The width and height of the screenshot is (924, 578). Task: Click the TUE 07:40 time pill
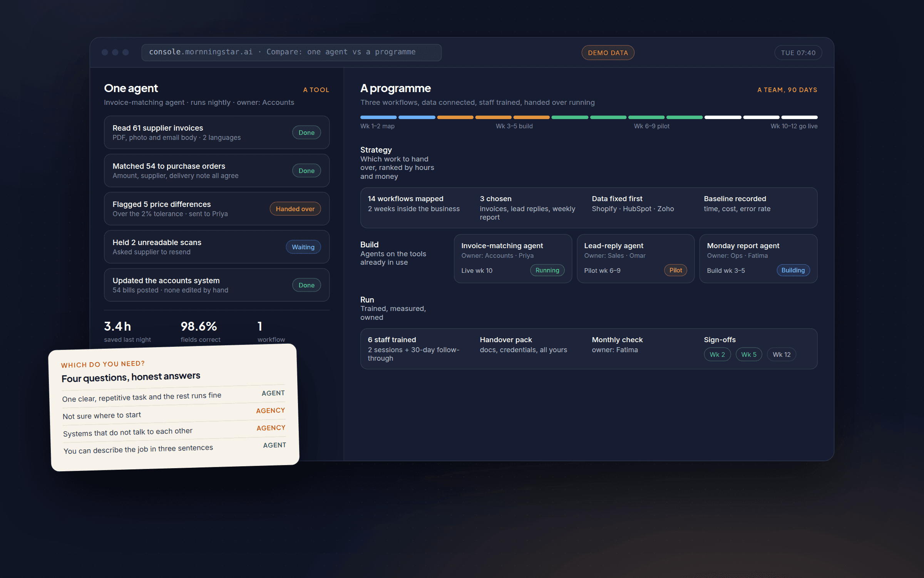click(798, 52)
